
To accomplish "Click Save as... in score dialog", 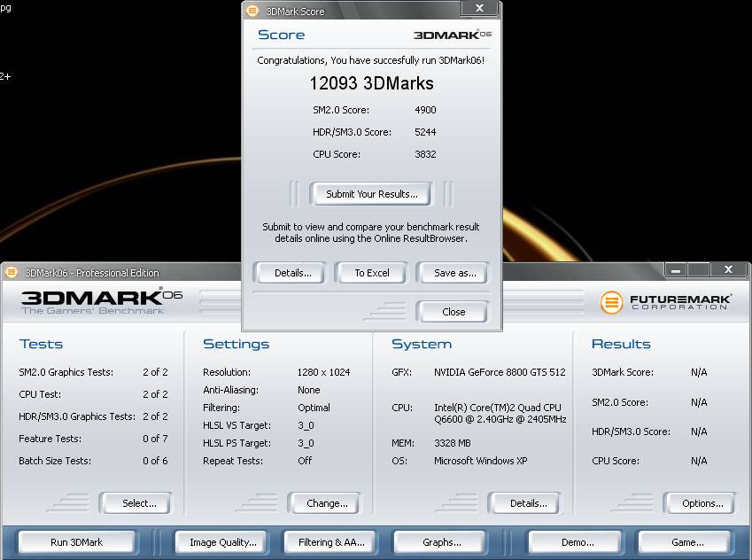I will tap(454, 273).
